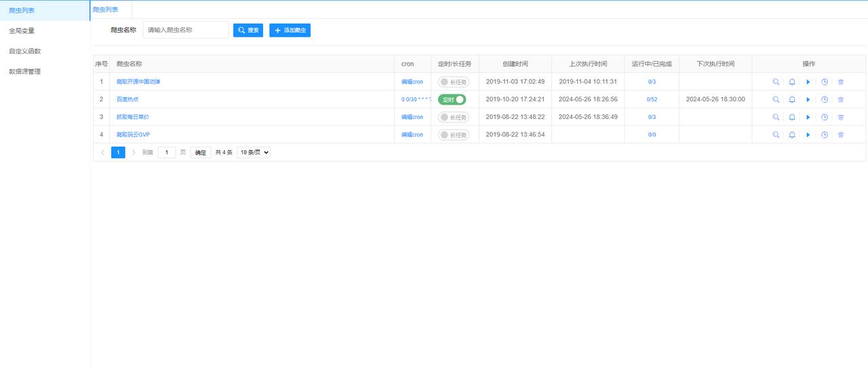The image size is (868, 389).
Task: Start the 爬取开源中国动弹 spider with its play icon
Action: pyautogui.click(x=808, y=82)
